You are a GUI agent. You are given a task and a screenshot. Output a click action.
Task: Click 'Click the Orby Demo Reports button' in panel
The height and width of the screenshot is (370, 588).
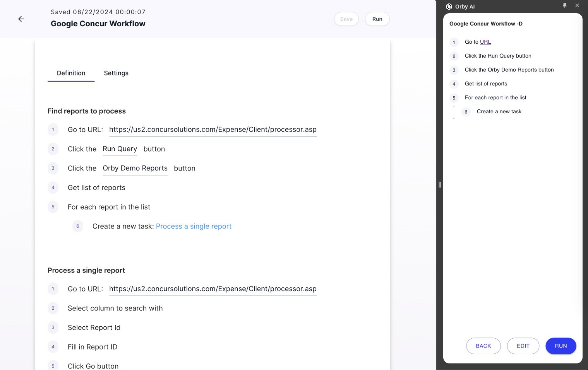(509, 70)
